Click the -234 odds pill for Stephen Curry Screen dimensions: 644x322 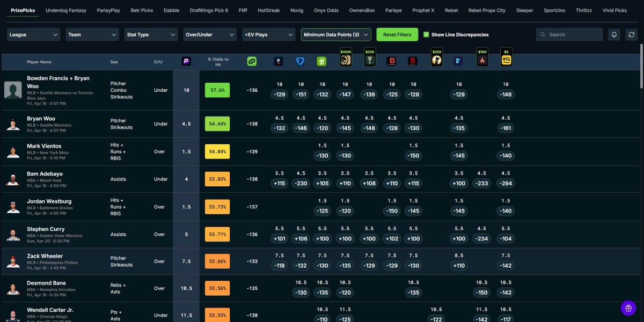coord(482,239)
